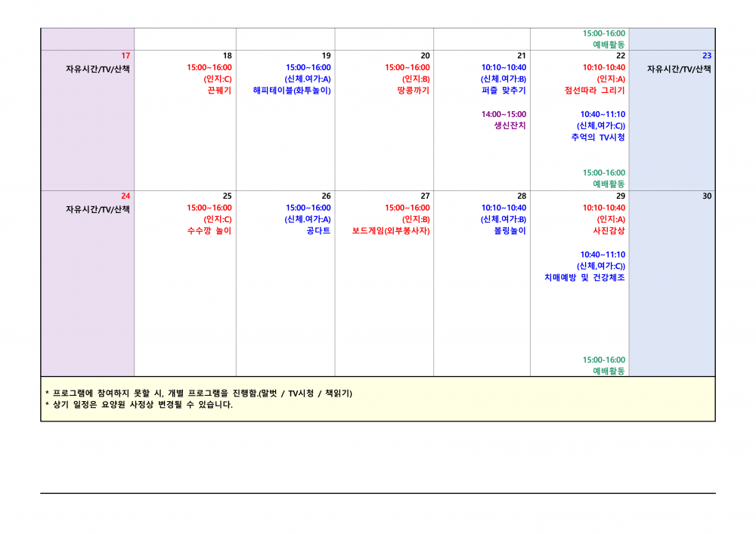Click the 사진감상 activity on day 29
Image resolution: width=756 pixels, height=534 pixels.
(x=609, y=231)
